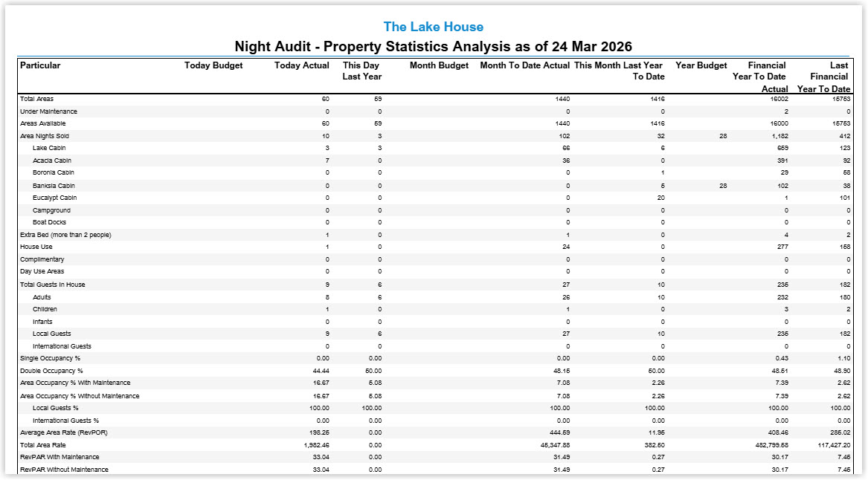The height and width of the screenshot is (480, 868).
Task: Select the "International Guests %" row label
Action: click(x=66, y=421)
